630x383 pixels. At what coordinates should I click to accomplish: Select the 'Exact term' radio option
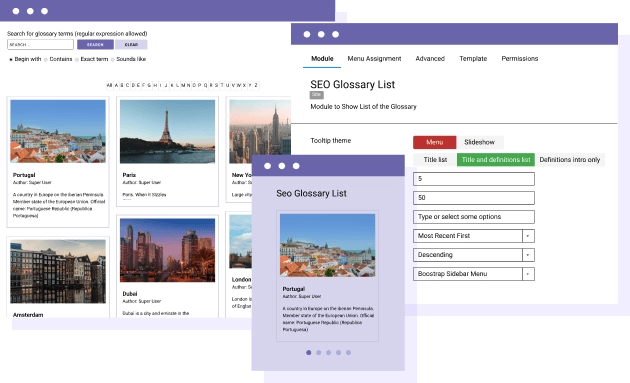tap(77, 59)
